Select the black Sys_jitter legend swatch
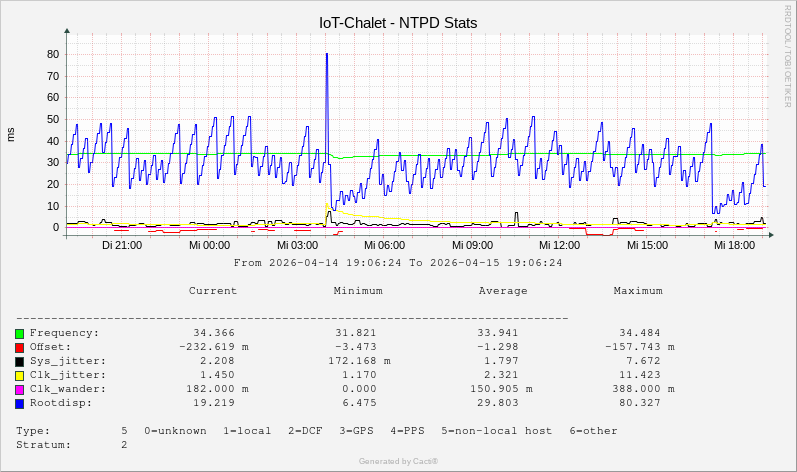The image size is (797, 472). (x=19, y=361)
